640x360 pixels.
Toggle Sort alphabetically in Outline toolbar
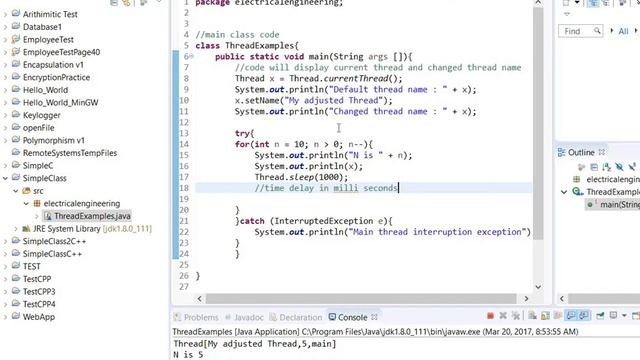point(607,167)
